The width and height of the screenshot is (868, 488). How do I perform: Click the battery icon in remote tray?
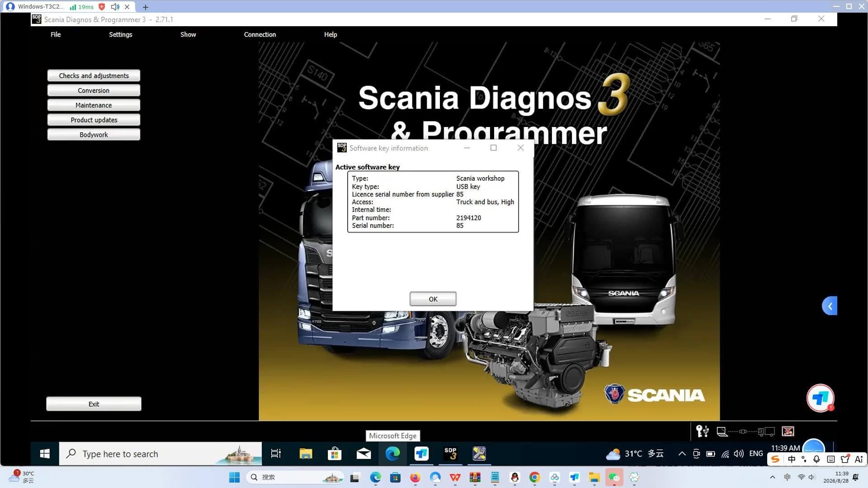tap(711, 454)
